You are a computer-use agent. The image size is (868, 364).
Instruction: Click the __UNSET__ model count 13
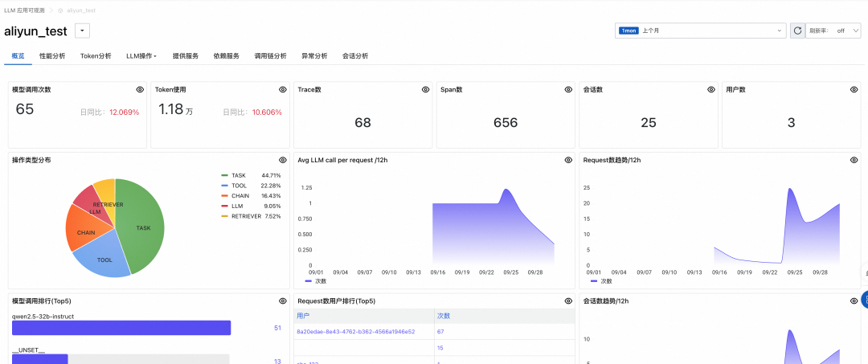pos(278,362)
